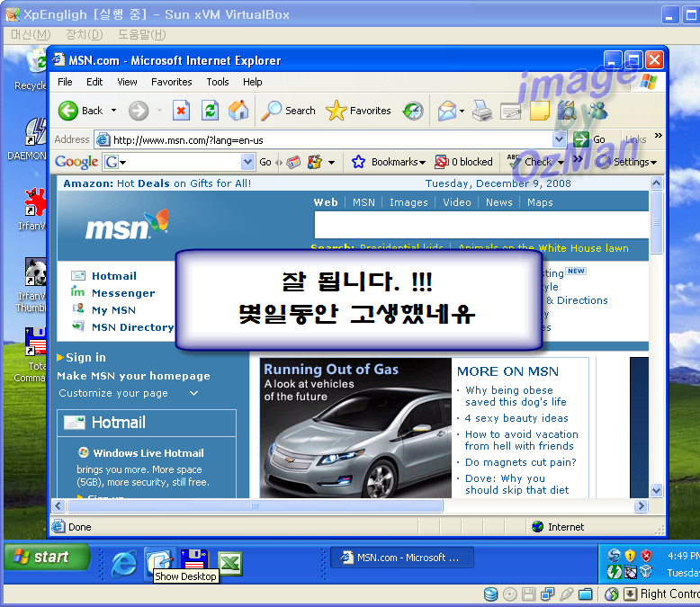Viewport: 700px width, 607px height.
Task: Select the News search tab on MSN
Action: (x=499, y=202)
